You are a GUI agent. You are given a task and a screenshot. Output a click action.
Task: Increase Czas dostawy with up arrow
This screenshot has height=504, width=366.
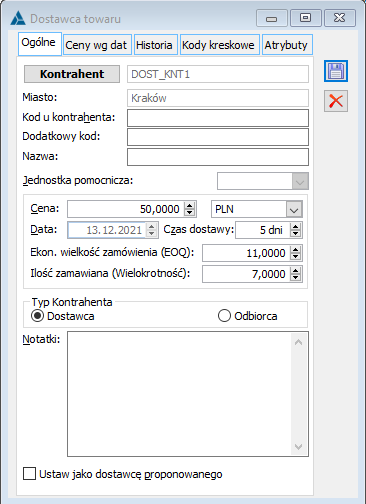pyautogui.click(x=295, y=227)
